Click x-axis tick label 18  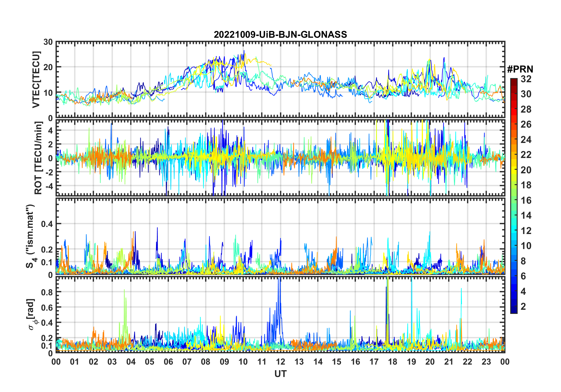click(x=393, y=362)
